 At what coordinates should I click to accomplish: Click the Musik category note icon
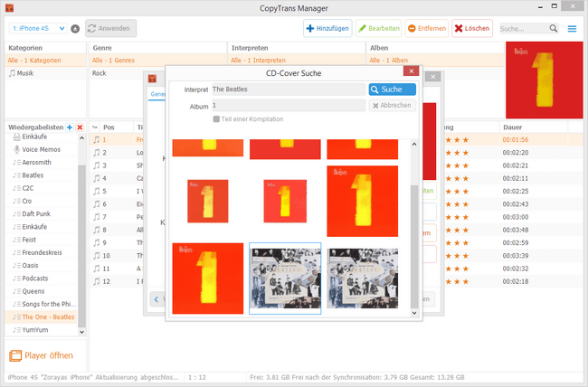click(13, 73)
